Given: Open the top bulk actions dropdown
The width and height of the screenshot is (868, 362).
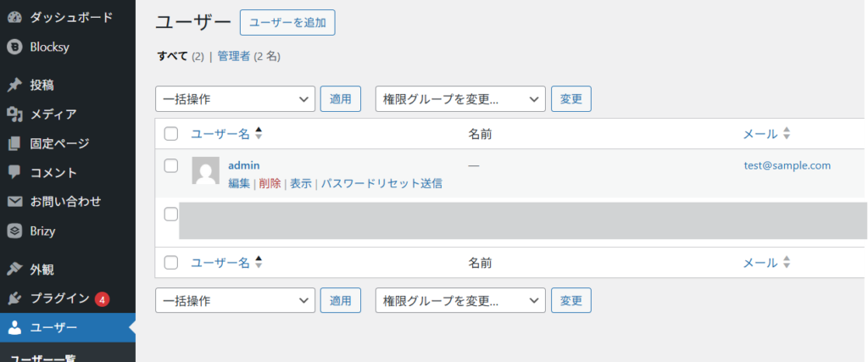Looking at the screenshot, I should click(x=235, y=98).
